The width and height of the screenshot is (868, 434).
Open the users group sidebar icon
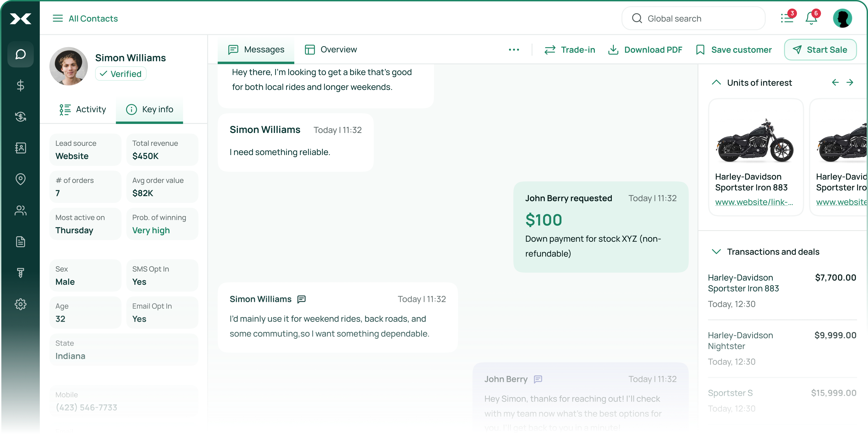[x=21, y=210]
